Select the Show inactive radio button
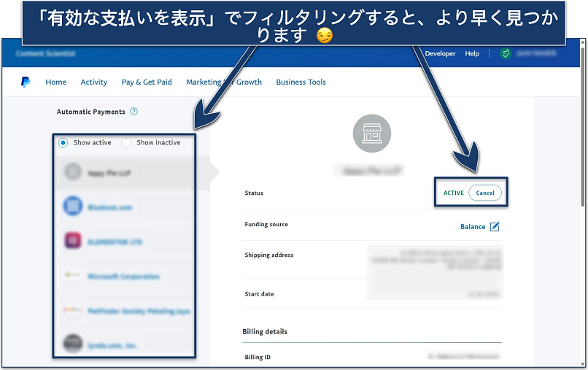Screen dimensions: 588x370 point(126,143)
